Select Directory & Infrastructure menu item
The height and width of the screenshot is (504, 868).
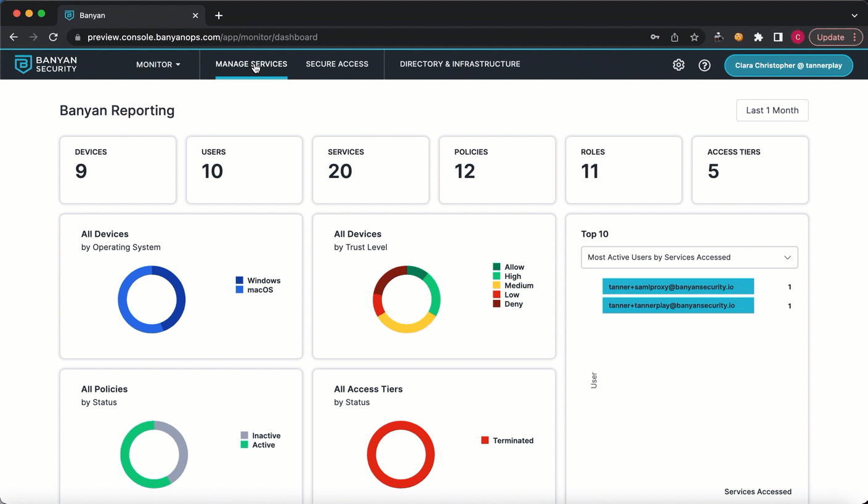pyautogui.click(x=460, y=64)
